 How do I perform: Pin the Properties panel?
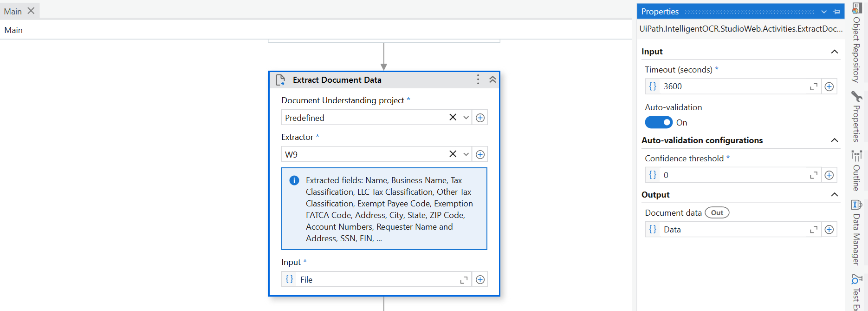coord(836,12)
